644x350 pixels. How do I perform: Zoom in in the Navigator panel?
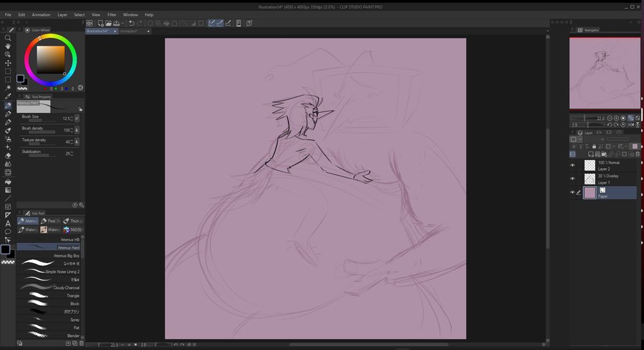pyautogui.click(x=616, y=118)
